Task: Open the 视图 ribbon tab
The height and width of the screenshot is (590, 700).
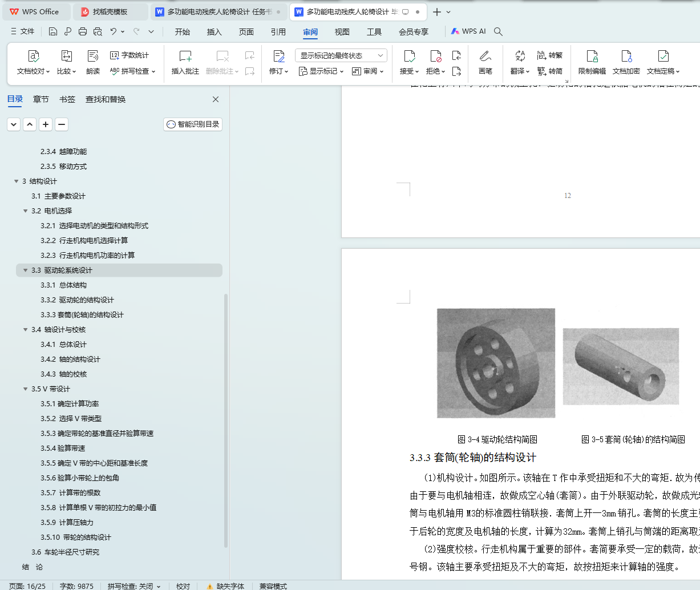Action: coord(342,32)
